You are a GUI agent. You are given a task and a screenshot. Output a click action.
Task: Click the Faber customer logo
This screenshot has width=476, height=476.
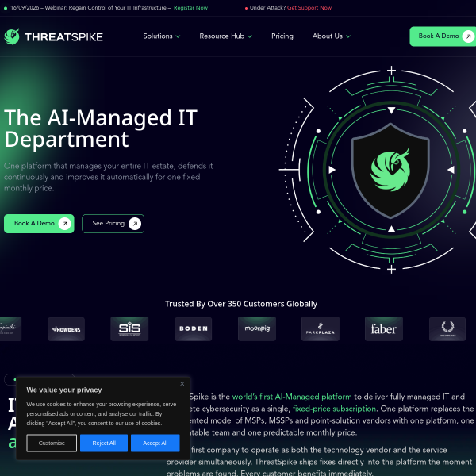click(x=384, y=328)
